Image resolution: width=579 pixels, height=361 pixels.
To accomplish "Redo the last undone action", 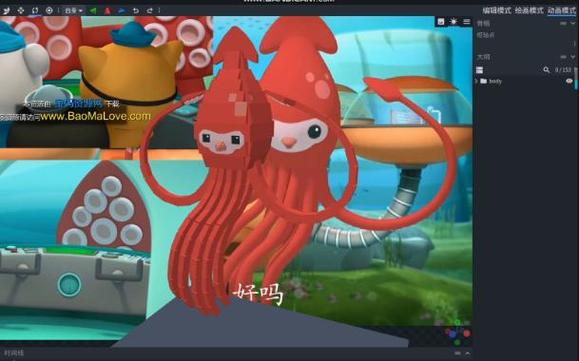I will 150,11.
